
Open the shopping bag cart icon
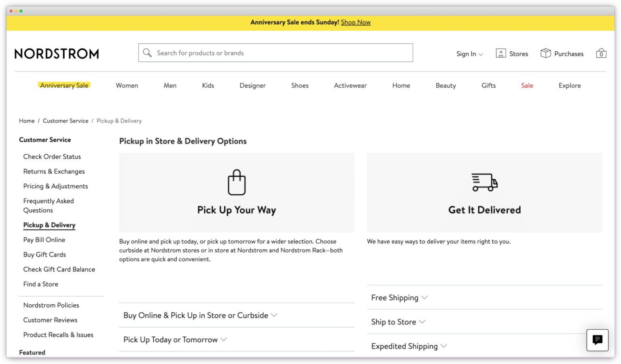(601, 53)
